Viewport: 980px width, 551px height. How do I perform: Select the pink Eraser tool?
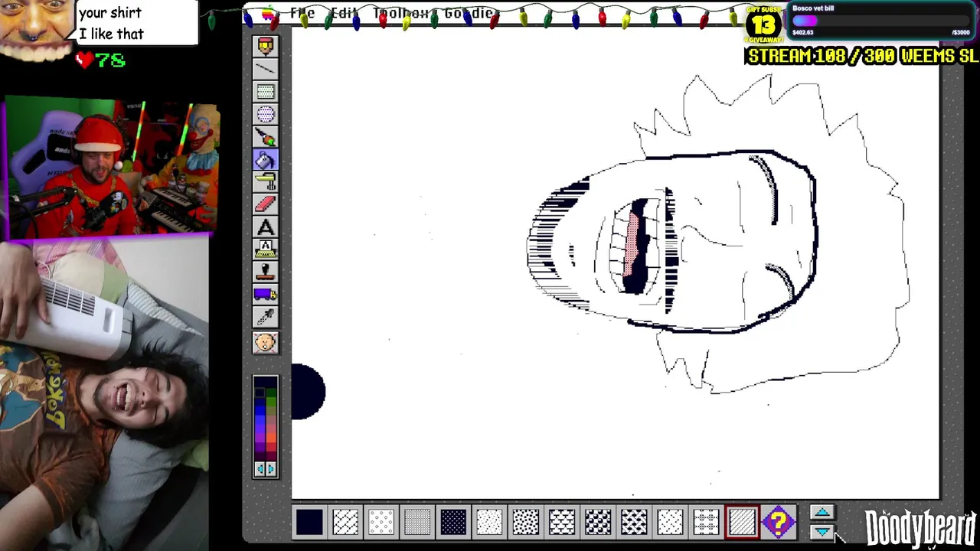click(x=266, y=204)
